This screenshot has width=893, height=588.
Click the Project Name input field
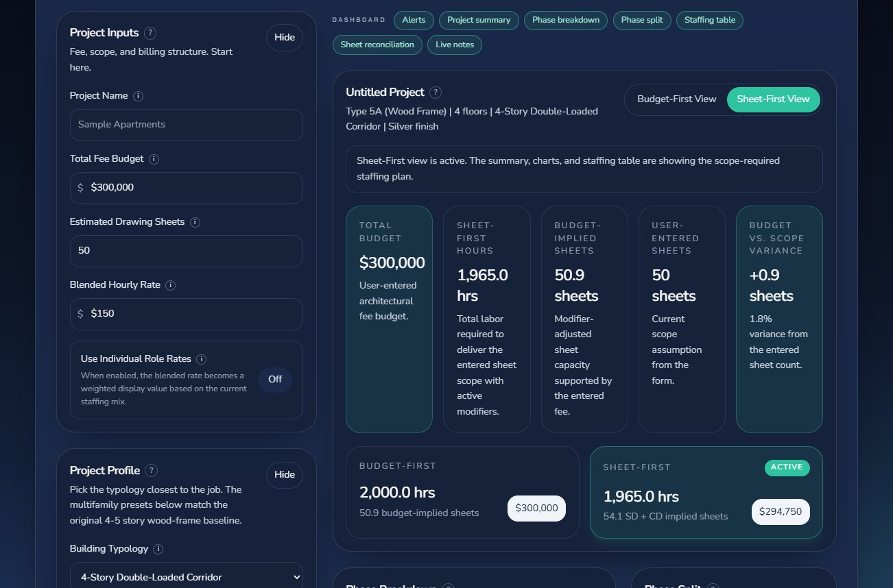coord(187,125)
